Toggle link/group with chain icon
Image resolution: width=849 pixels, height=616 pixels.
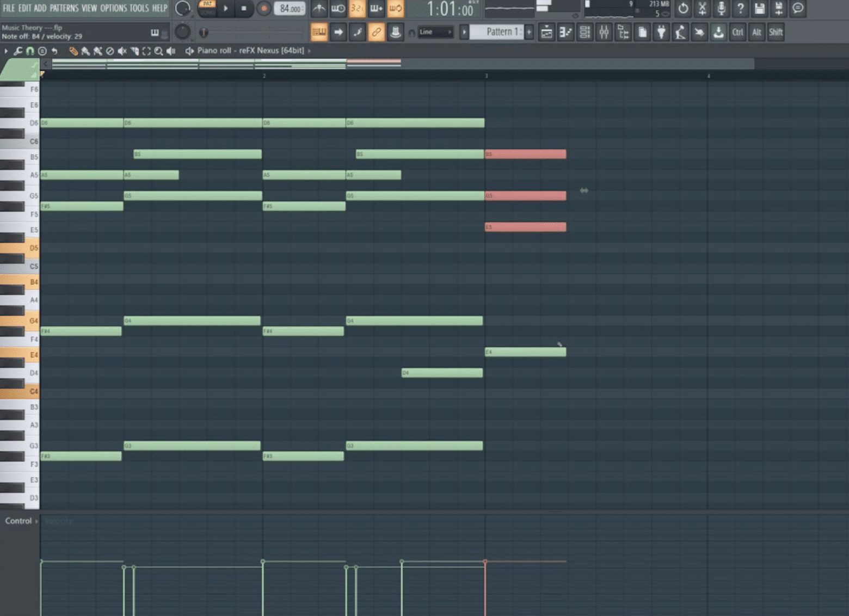pyautogui.click(x=376, y=32)
